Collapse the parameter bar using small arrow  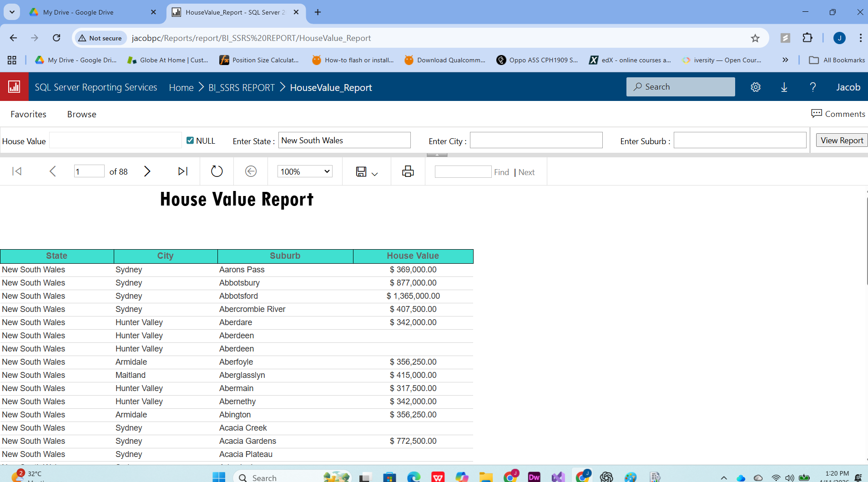(x=437, y=155)
